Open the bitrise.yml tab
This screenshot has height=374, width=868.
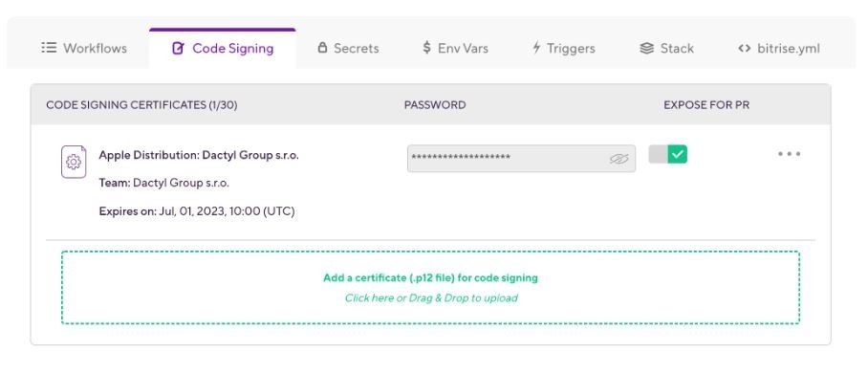tap(779, 48)
